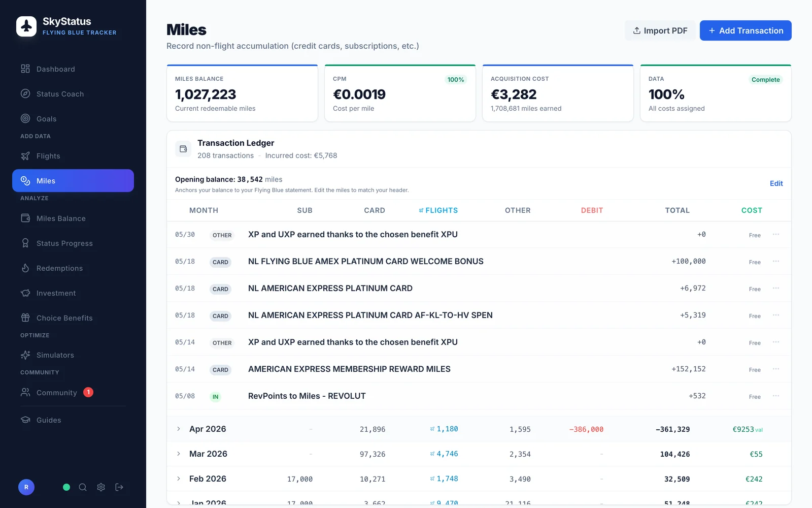The height and width of the screenshot is (508, 812).
Task: Expand the Feb 2026 month row
Action: 179,479
